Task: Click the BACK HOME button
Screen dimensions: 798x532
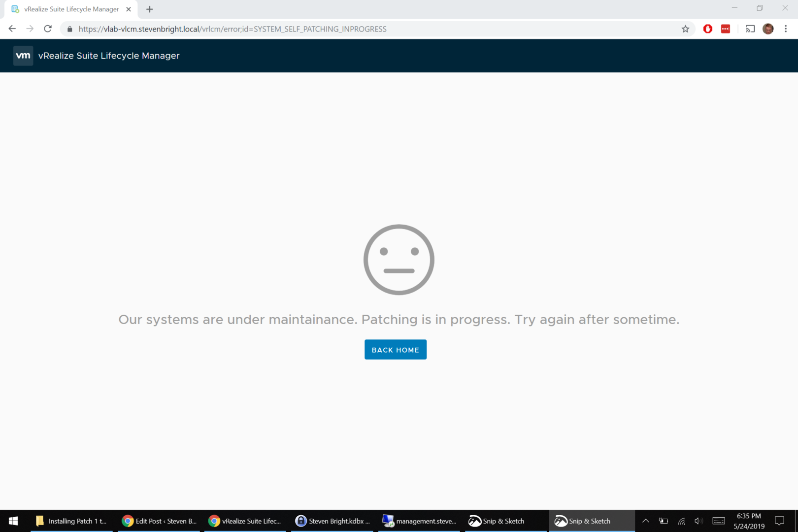Action: [395, 350]
